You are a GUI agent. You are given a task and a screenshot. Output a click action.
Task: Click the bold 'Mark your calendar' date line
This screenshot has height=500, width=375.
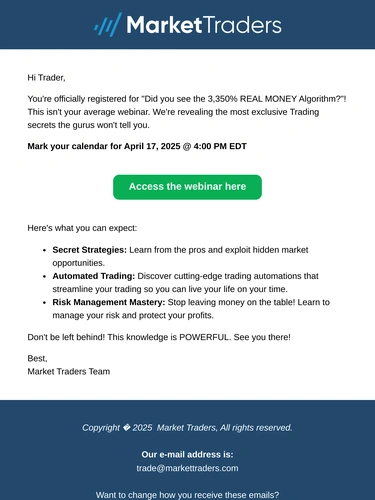tap(137, 146)
